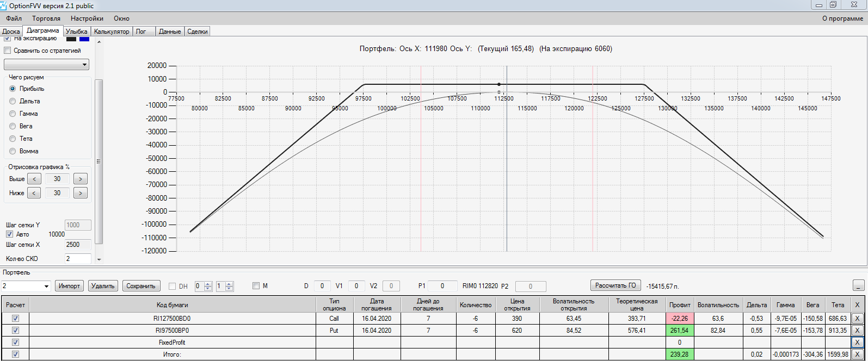
Task: Open the Настройки menu
Action: click(87, 18)
